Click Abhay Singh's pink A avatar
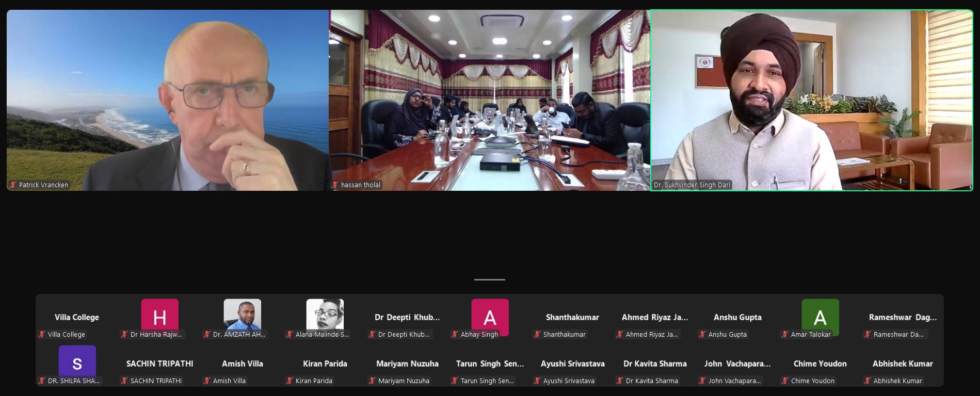 click(x=490, y=317)
